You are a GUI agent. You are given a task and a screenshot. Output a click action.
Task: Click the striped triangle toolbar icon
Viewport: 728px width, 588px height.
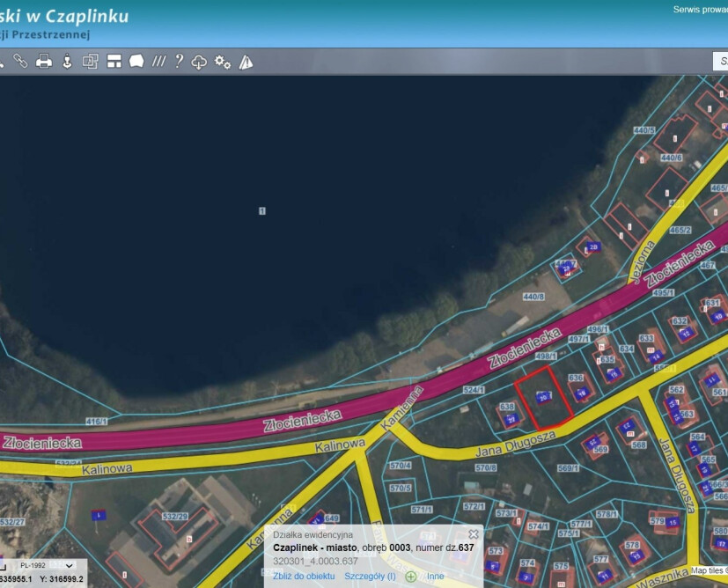246,62
